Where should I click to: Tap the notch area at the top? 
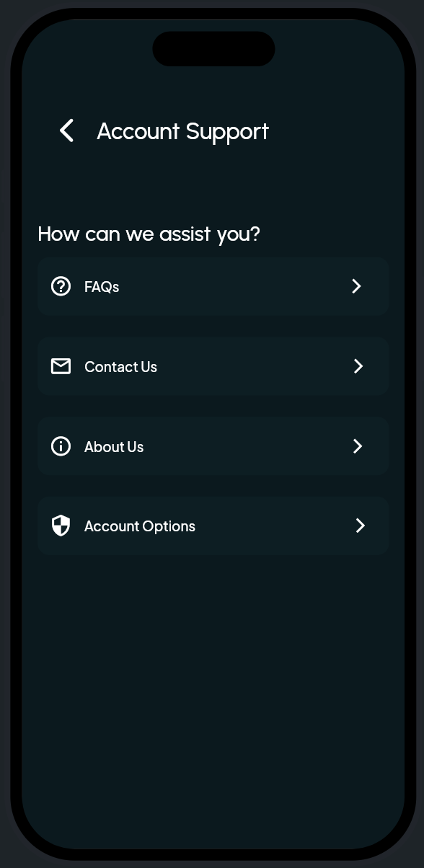tap(213, 48)
